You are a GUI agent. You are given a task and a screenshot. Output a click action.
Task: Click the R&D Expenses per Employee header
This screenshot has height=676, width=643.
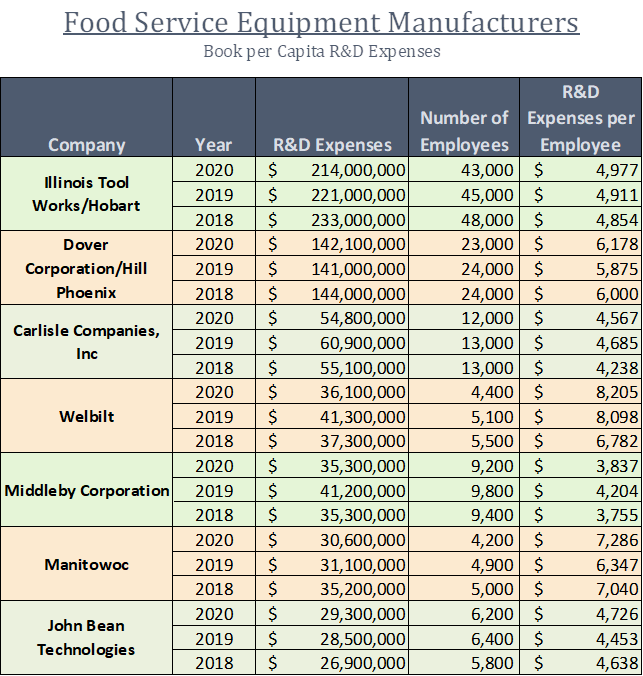(580, 118)
